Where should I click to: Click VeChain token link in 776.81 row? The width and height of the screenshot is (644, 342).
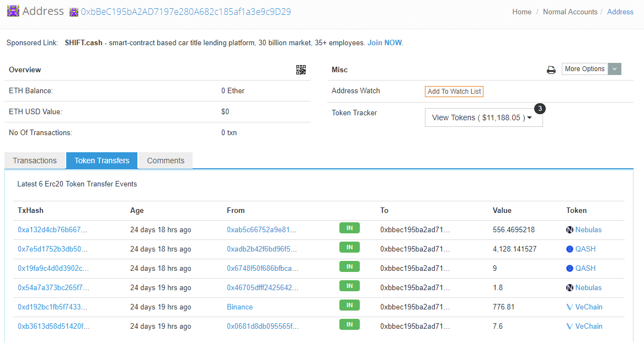[x=589, y=307]
